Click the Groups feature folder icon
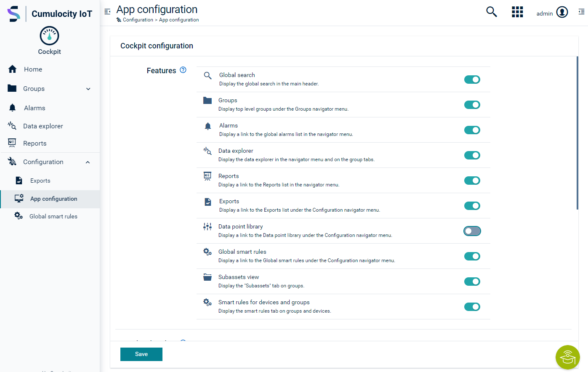This screenshot has height=372, width=588. click(208, 100)
